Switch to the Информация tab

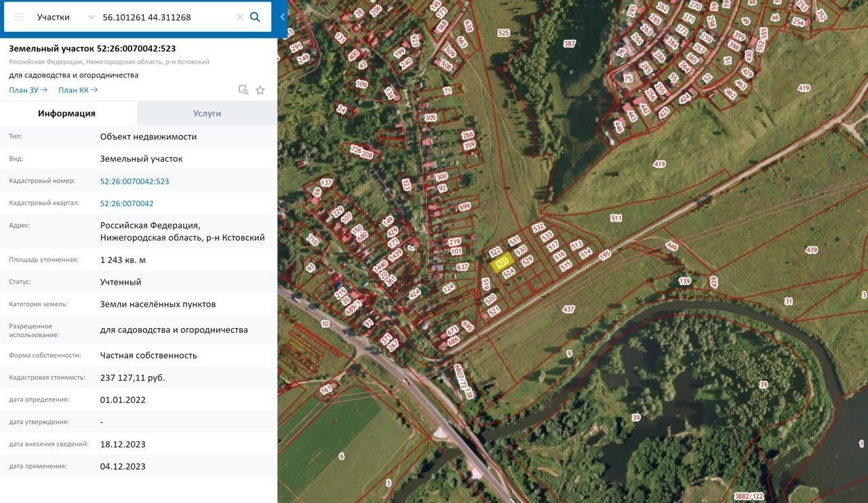coord(66,113)
